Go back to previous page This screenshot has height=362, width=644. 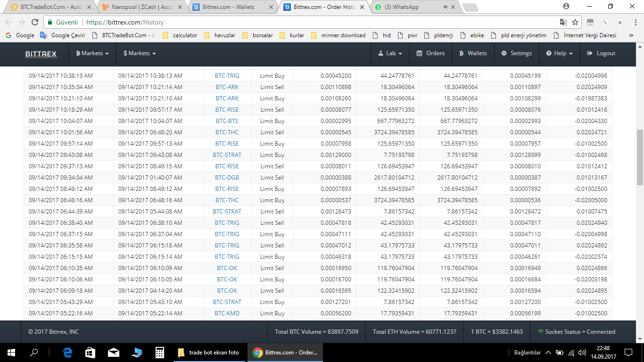pos(8,22)
